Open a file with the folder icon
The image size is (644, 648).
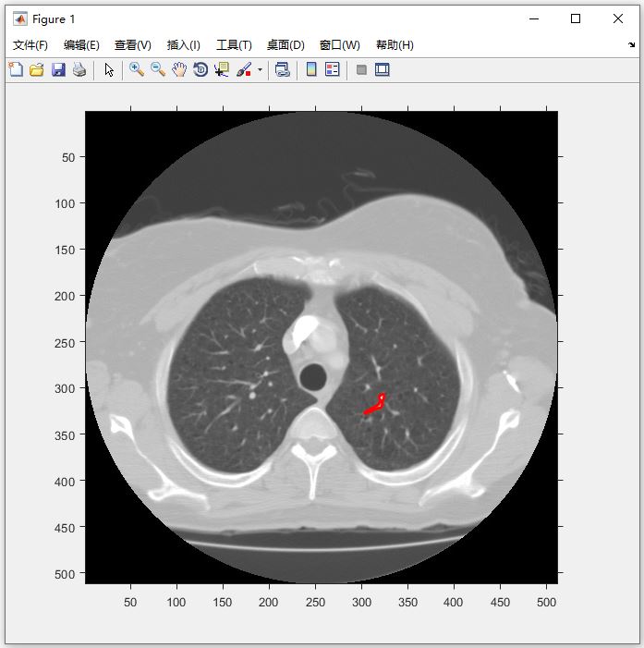pyautogui.click(x=37, y=69)
